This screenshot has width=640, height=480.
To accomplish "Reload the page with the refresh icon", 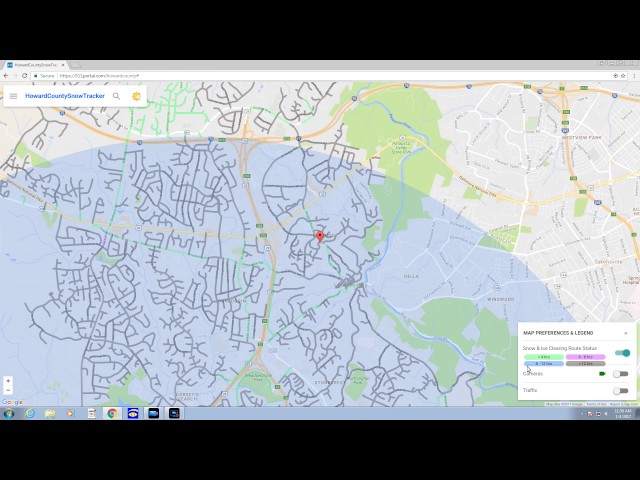I will (x=24, y=76).
